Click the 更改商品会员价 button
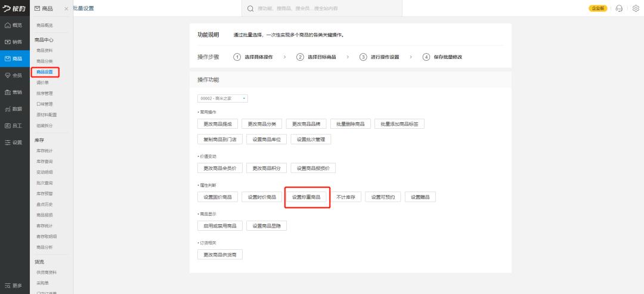The height and width of the screenshot is (294, 644). click(x=219, y=168)
